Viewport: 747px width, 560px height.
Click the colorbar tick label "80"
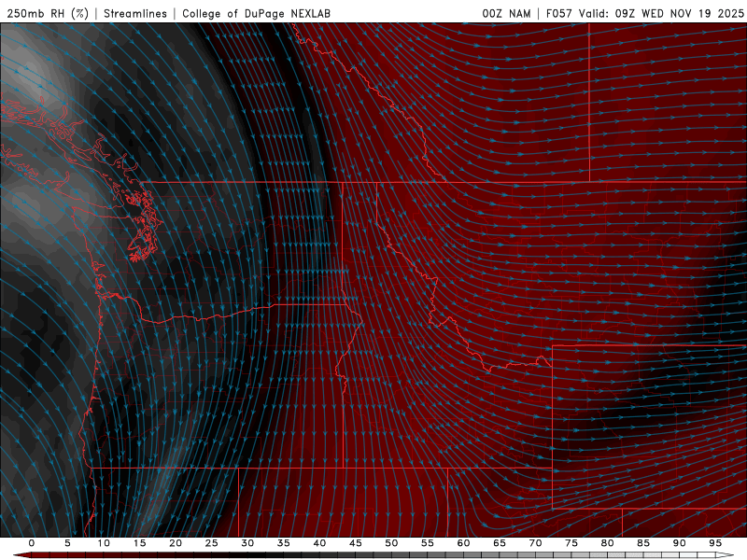point(608,543)
